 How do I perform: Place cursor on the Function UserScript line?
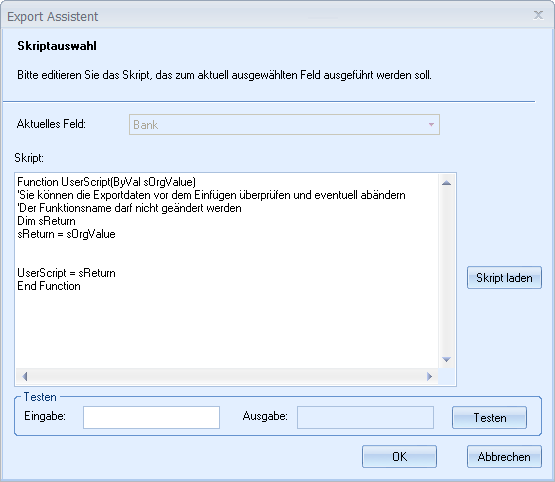(107, 182)
